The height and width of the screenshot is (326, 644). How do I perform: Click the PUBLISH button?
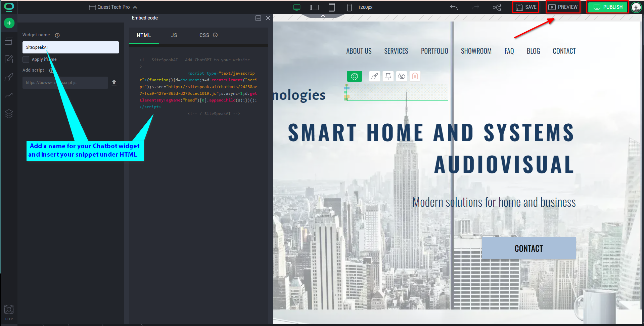tap(608, 7)
